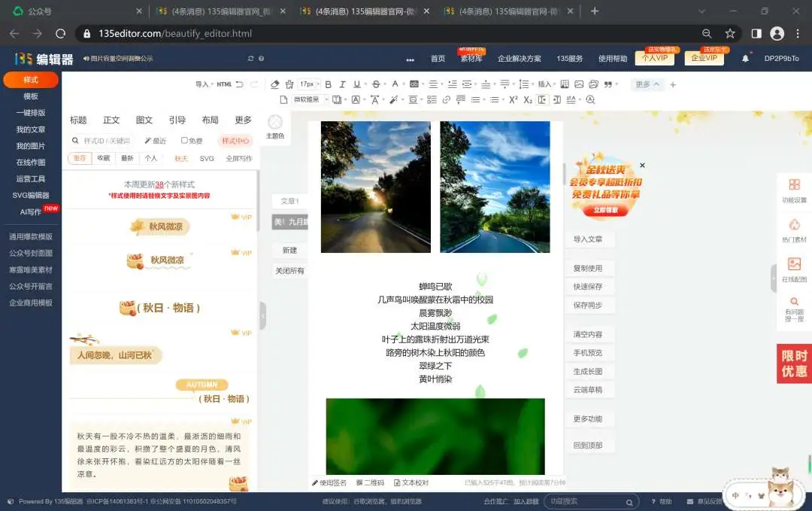The image size is (812, 511).
Task: Click the background highlight color icon
Action: point(414,84)
